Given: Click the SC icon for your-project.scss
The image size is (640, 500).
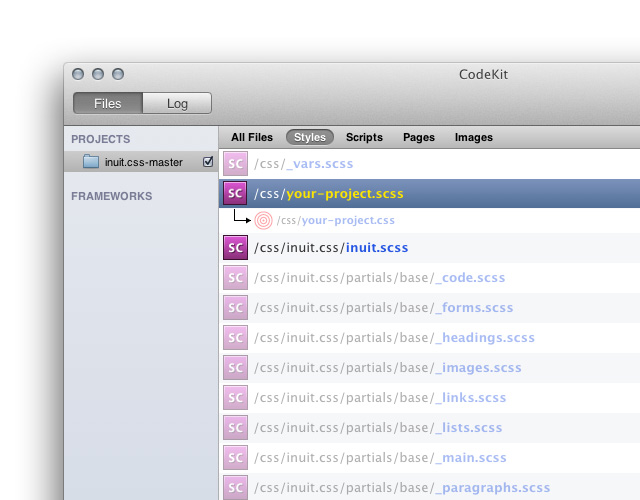Looking at the screenshot, I should pos(235,193).
